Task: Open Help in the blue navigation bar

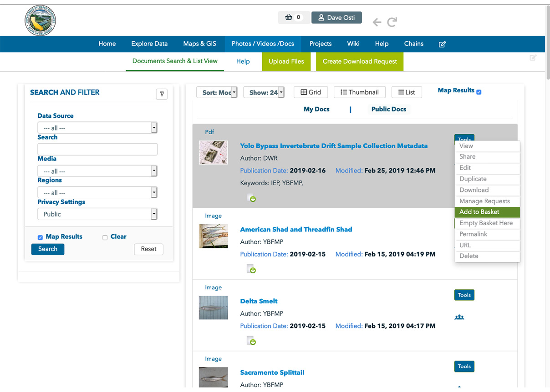Action: click(382, 44)
